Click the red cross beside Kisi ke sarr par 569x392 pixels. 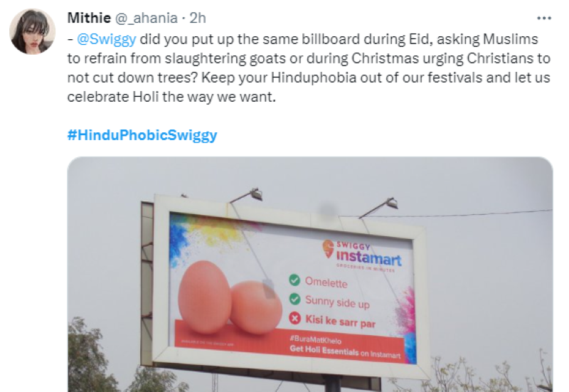coord(294,318)
